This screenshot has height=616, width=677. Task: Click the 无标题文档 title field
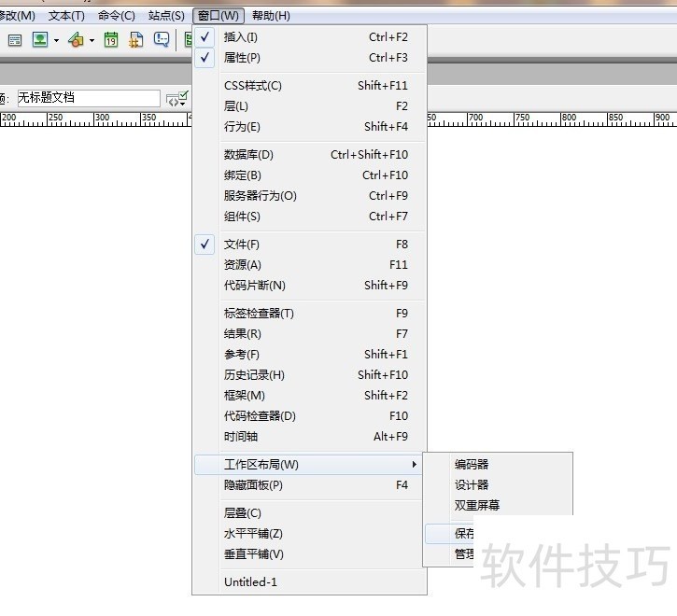click(89, 98)
